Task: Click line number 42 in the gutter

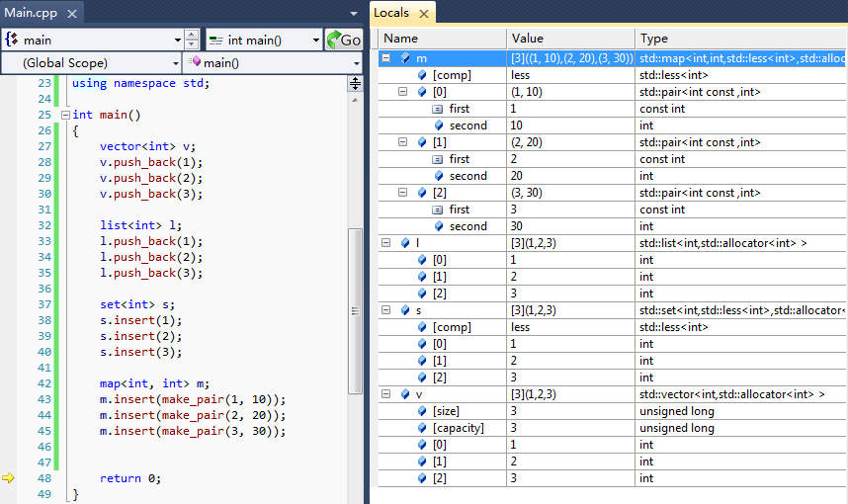Action: (x=44, y=383)
